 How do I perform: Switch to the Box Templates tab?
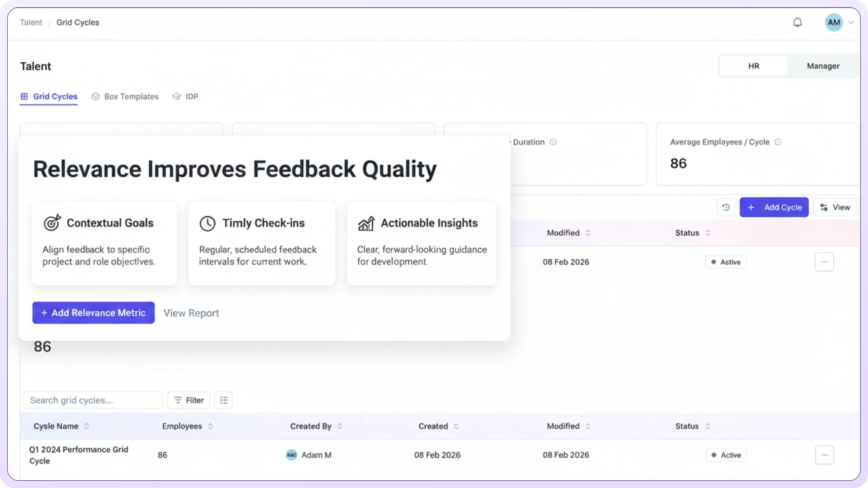125,97
